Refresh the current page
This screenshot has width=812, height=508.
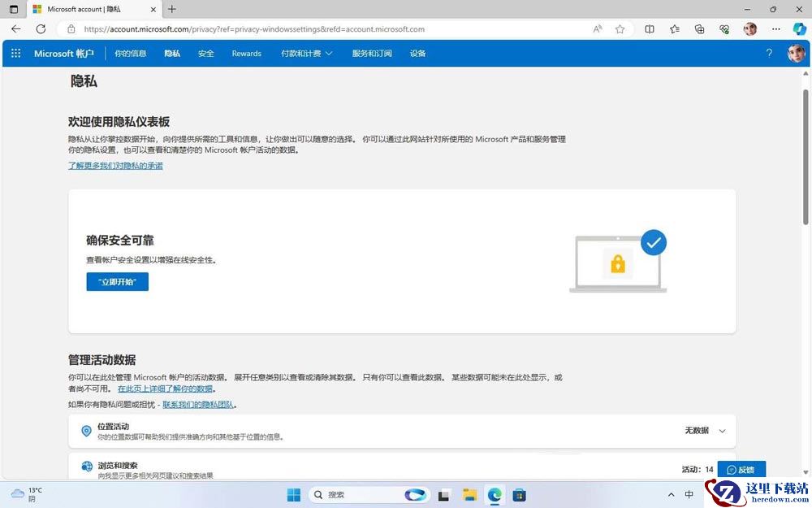[41, 29]
